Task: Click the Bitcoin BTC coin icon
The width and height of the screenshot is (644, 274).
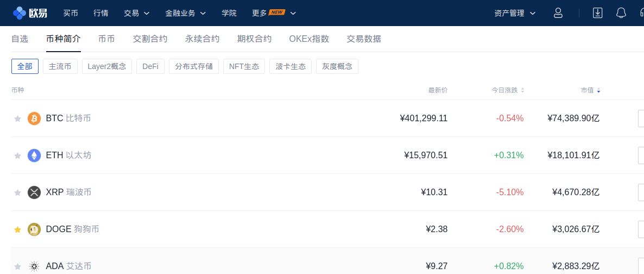Action: [34, 119]
